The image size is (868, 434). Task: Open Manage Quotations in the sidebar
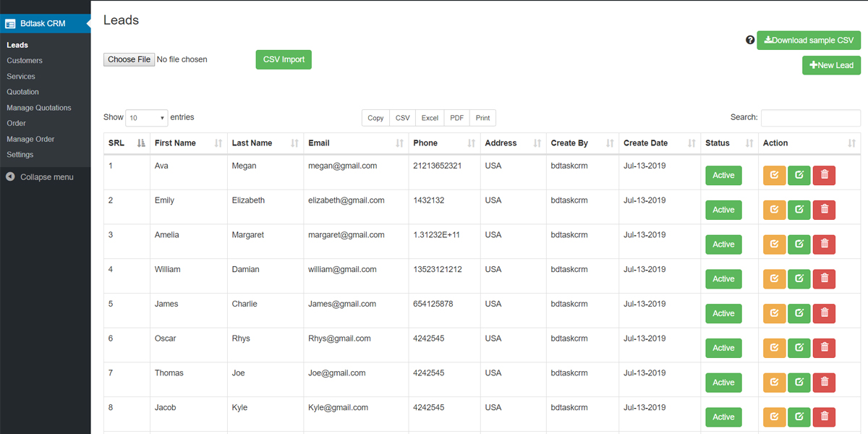click(x=39, y=108)
